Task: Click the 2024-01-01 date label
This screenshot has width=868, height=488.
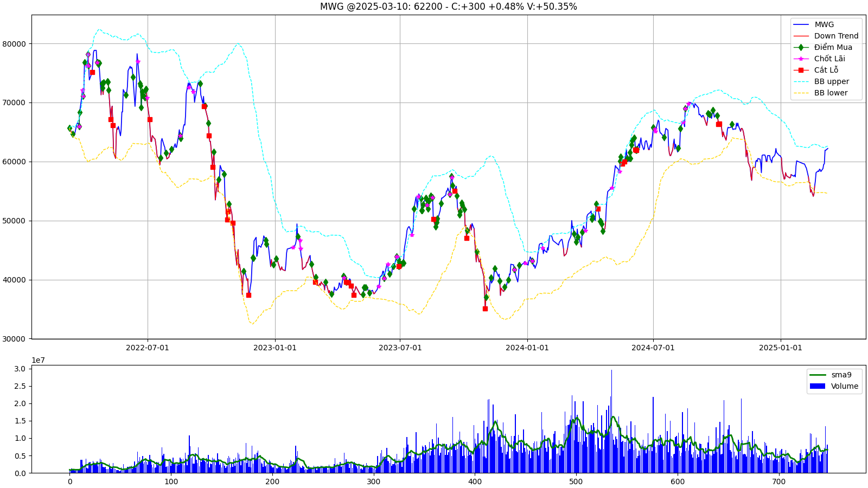Action: click(527, 348)
